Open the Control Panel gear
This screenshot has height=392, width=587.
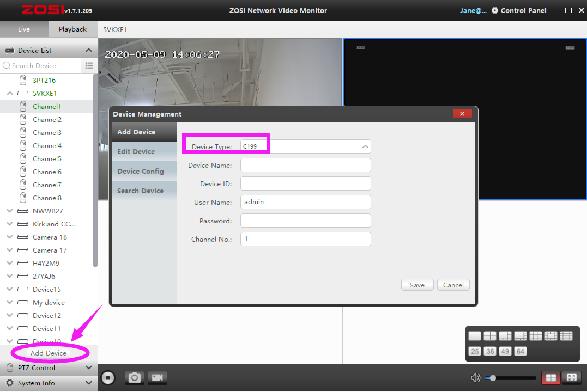point(495,10)
